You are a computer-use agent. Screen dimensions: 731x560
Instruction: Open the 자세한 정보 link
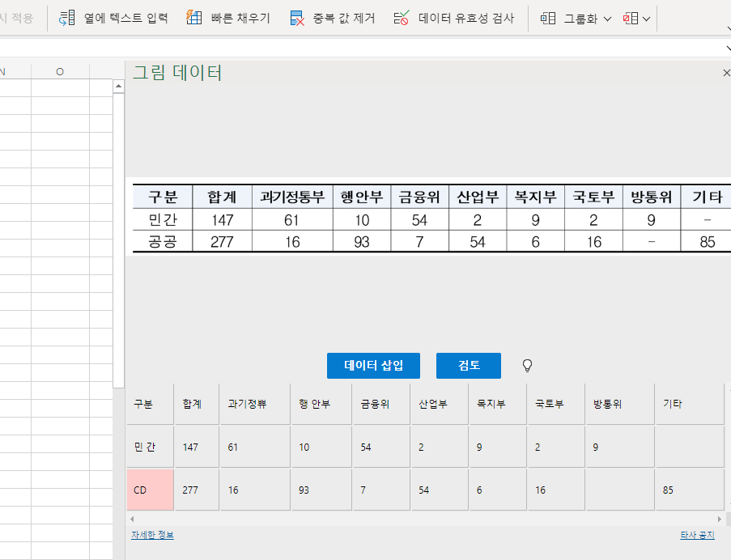152,535
